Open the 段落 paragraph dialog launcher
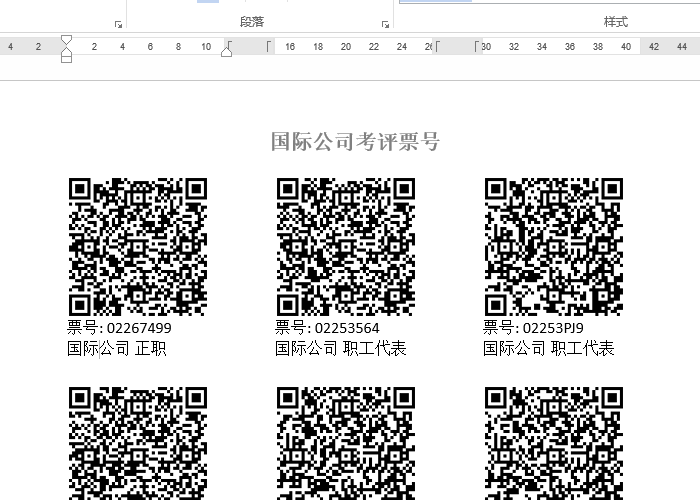The width and height of the screenshot is (700, 500). 385,25
